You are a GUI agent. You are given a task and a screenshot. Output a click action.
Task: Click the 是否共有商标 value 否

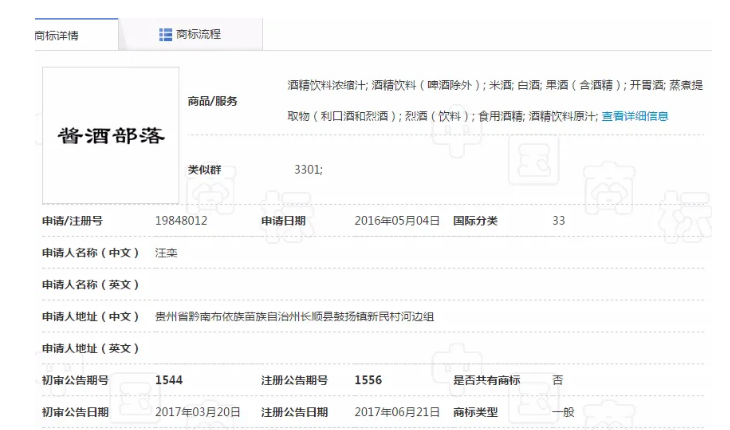(557, 379)
